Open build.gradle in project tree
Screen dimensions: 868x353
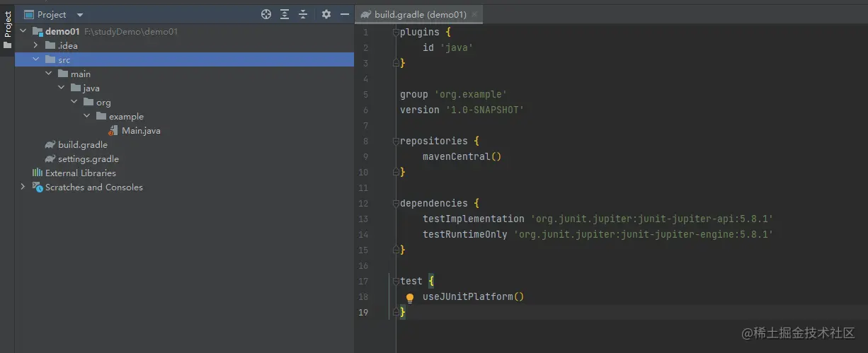(83, 145)
